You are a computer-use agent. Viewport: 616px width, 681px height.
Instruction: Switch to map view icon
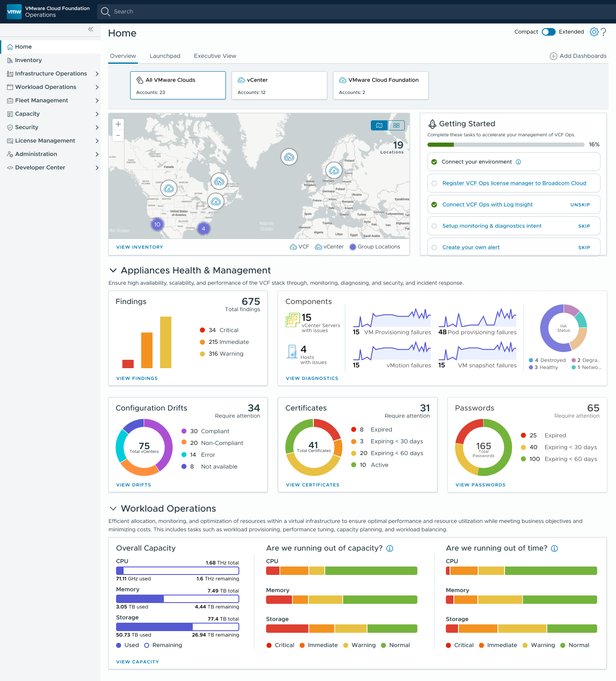click(x=379, y=125)
